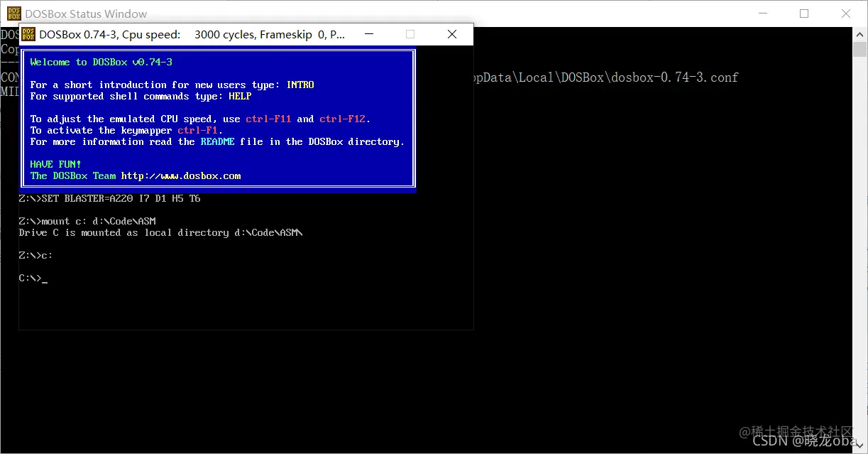Click the red ctrl-F11 shortcut text
This screenshot has height=454, width=868.
click(x=268, y=119)
